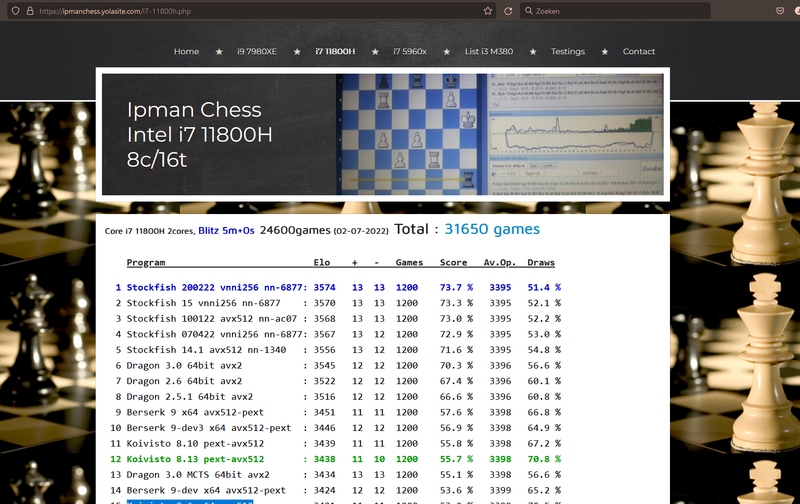Open the Home menu item
Image resolution: width=800 pixels, height=504 pixels.
[x=186, y=52]
